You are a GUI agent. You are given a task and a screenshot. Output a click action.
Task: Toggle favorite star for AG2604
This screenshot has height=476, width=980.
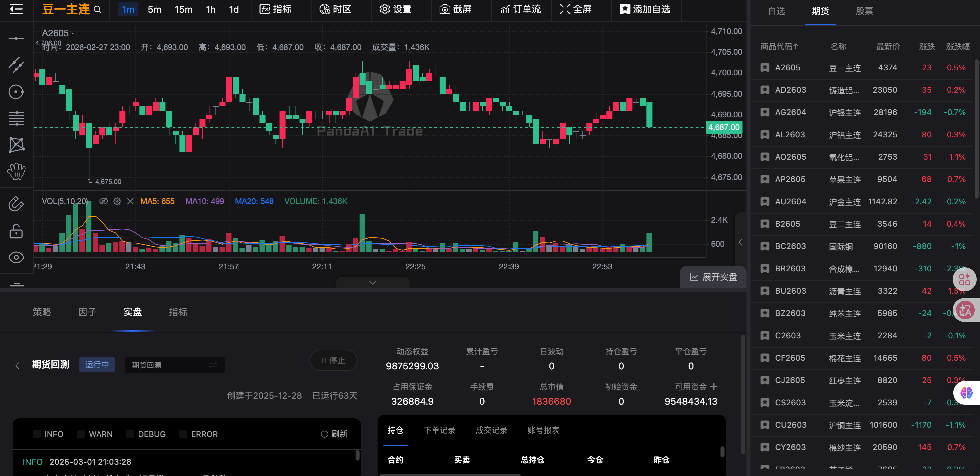[x=765, y=113]
